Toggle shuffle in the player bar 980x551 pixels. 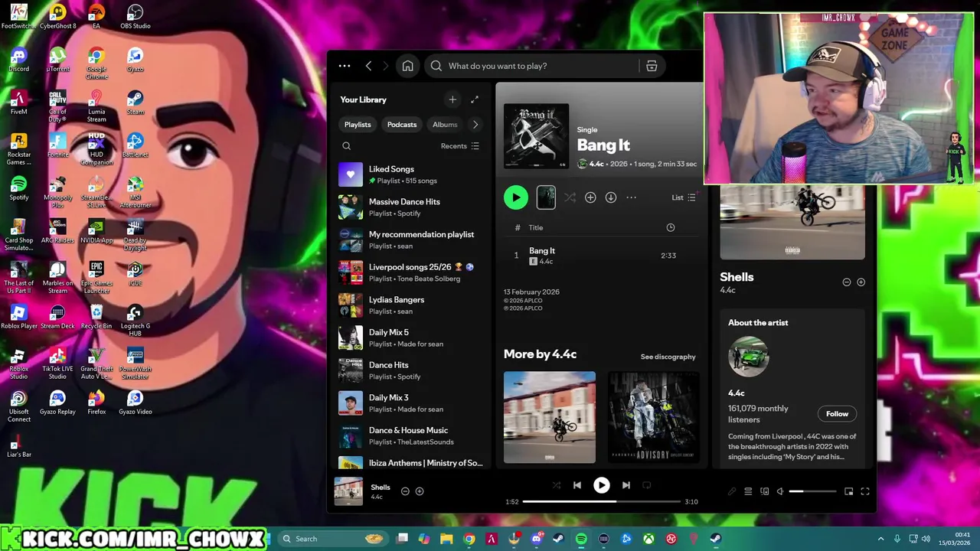click(557, 485)
